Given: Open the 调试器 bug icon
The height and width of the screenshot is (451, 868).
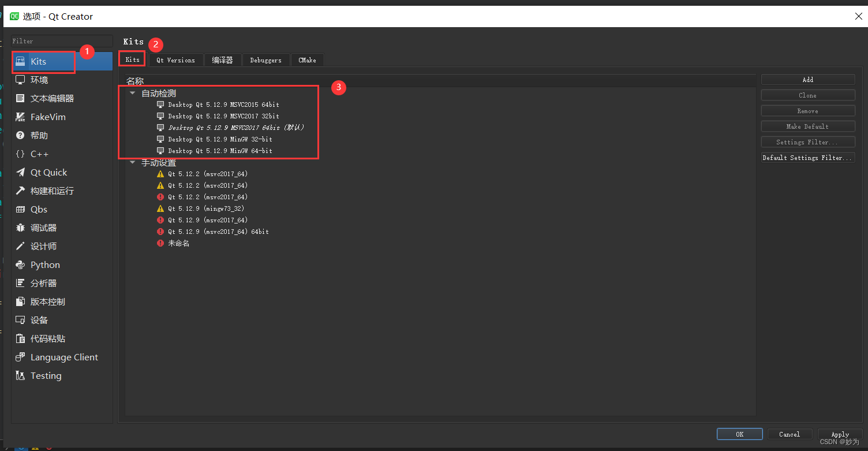Looking at the screenshot, I should coord(21,228).
